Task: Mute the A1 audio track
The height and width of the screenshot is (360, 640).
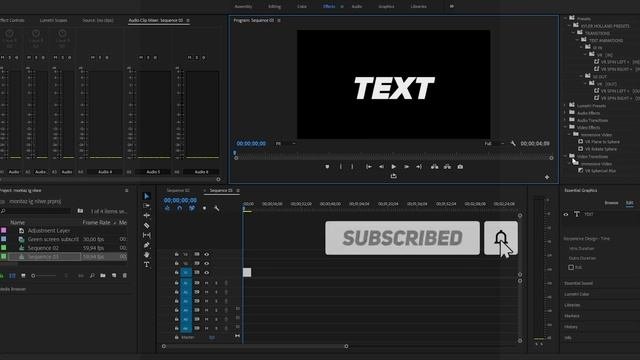Action: tap(207, 282)
